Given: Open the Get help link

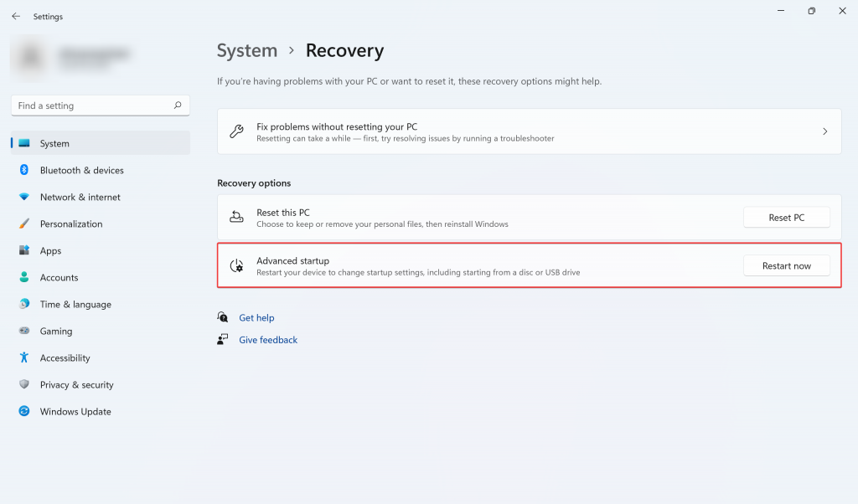Looking at the screenshot, I should click(x=256, y=317).
